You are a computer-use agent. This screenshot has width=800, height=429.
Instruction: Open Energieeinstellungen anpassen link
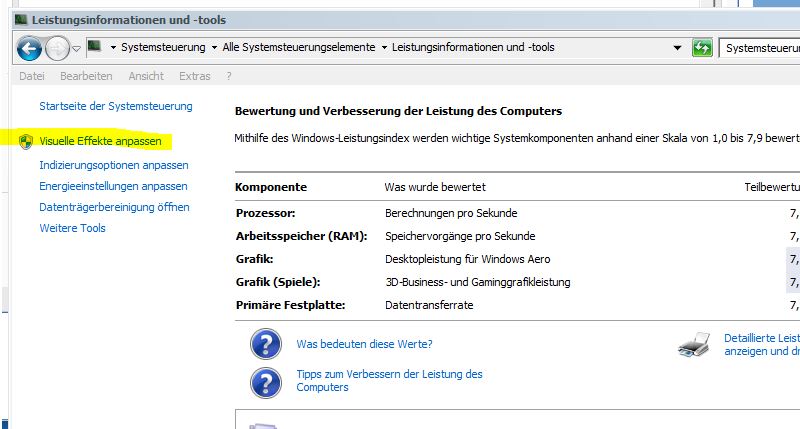point(113,186)
